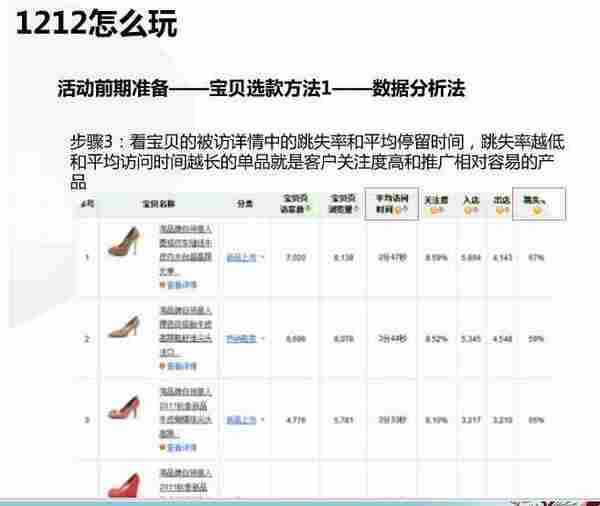Open the row 2 beige pump thumbnail
This screenshot has width=600, height=506.
click(124, 326)
